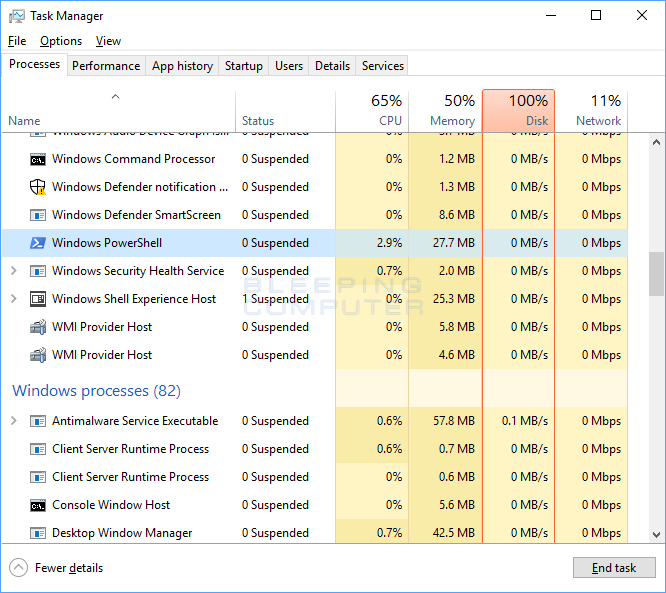The height and width of the screenshot is (593, 666).
Task: Click the Console Window Host icon
Action: coord(38,505)
